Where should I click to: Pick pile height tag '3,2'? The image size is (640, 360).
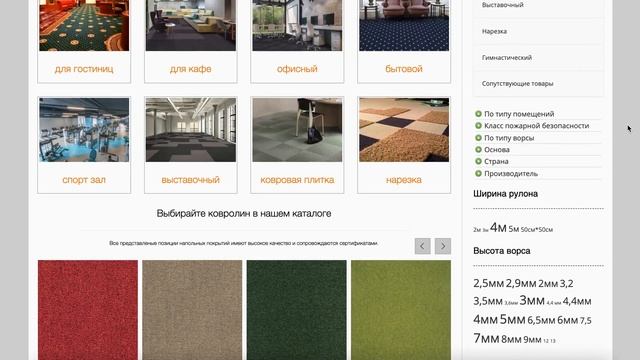[567, 284]
